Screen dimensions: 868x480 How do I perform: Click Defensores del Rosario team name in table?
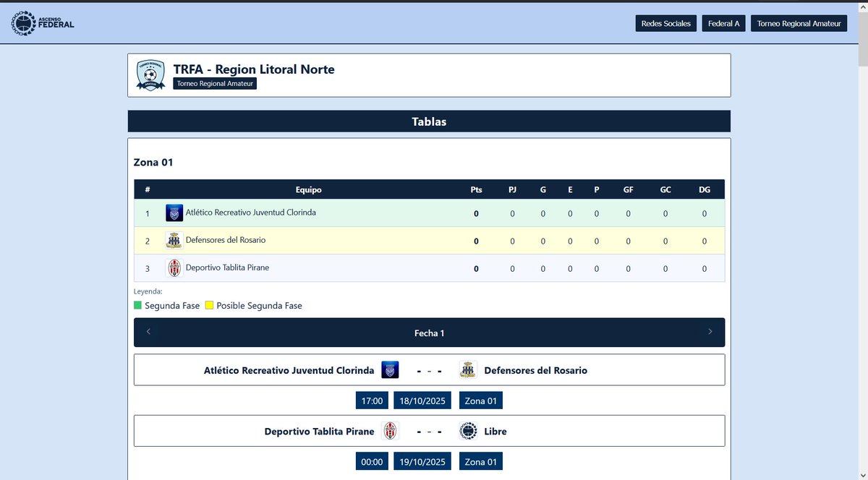coord(226,240)
